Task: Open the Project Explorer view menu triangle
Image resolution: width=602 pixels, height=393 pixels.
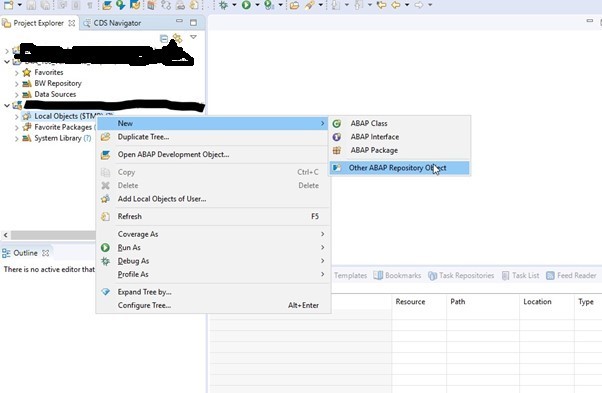Action: coord(194,37)
